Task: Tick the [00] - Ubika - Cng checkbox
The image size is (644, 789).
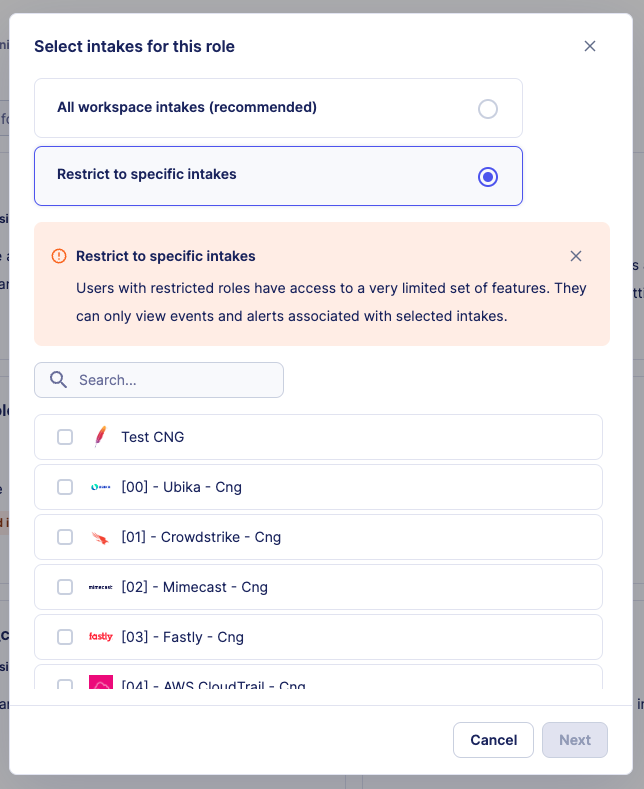Action: (65, 487)
